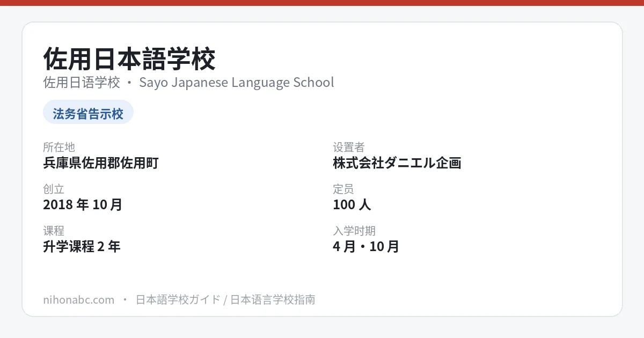The height and width of the screenshot is (338, 644).
Task: Click the 所在地 label
Action: click(59, 147)
